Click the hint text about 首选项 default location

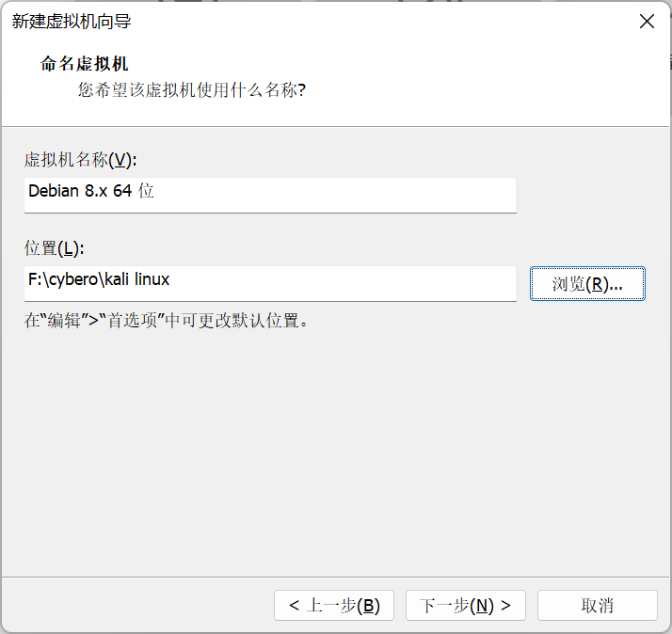(x=167, y=320)
